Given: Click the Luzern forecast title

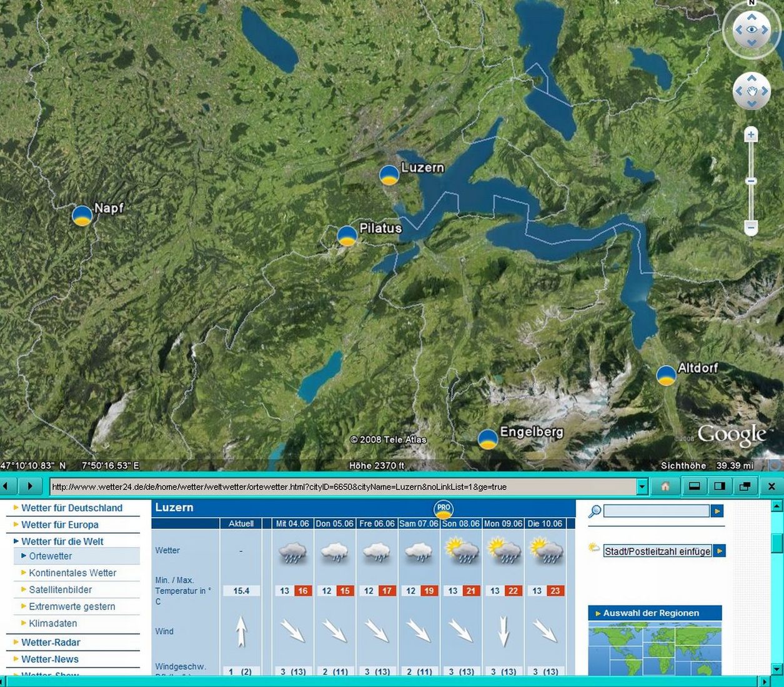Looking at the screenshot, I should pos(174,507).
